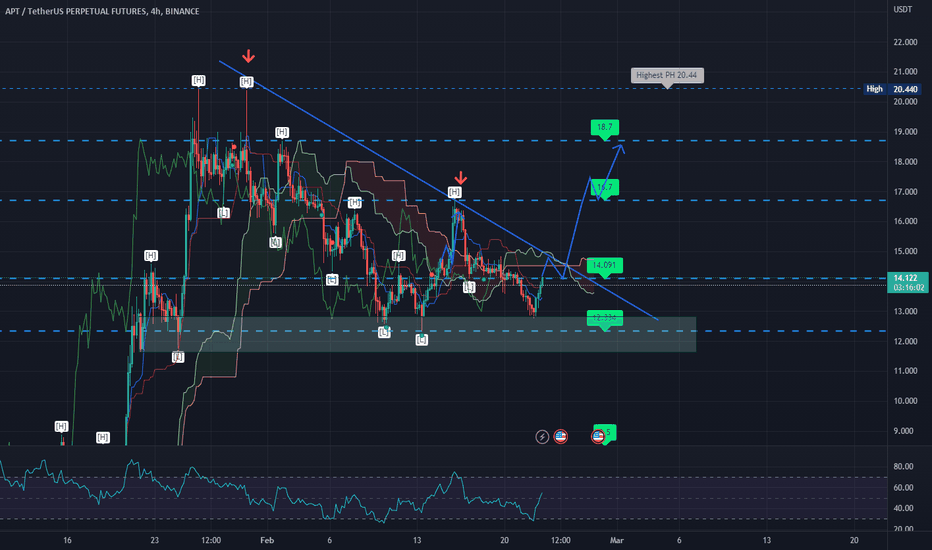
Task: Click the Mar label on the time axis
Action: point(616,540)
